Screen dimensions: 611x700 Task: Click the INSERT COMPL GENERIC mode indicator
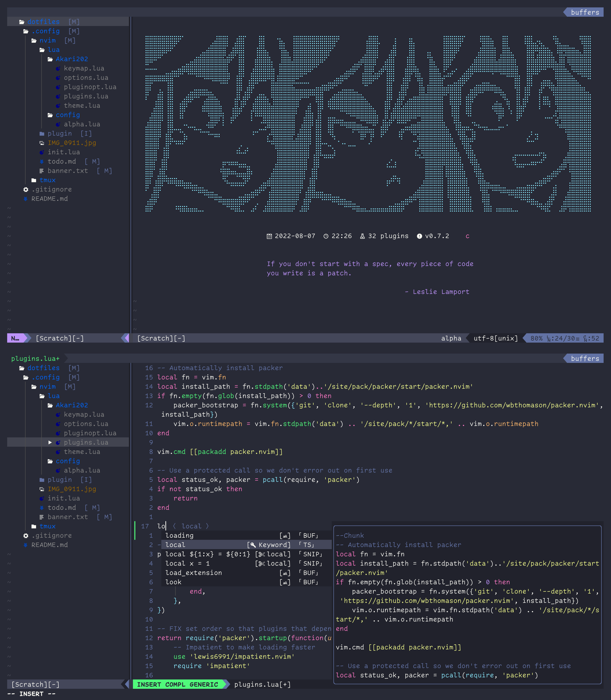(177, 684)
